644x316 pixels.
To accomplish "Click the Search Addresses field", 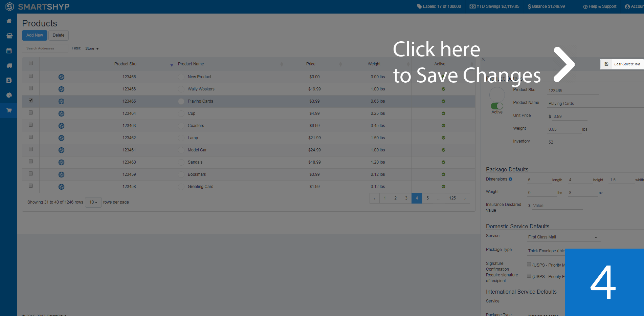I will [x=45, y=48].
